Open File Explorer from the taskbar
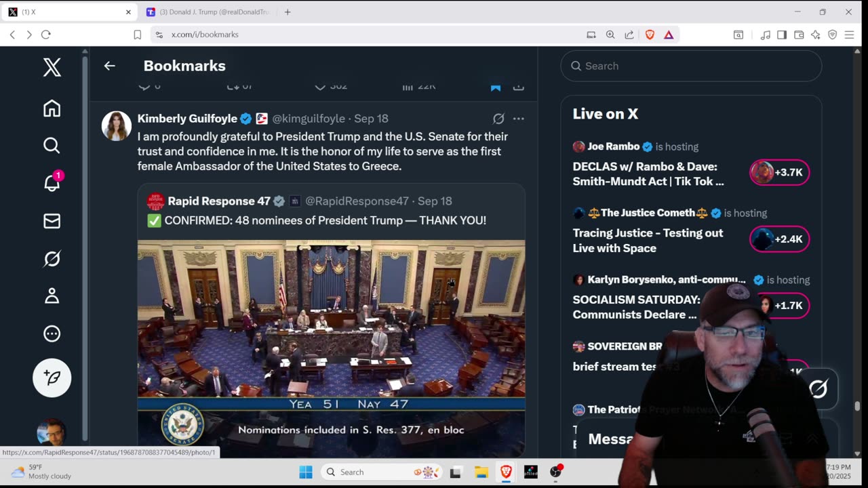The image size is (868, 488). click(481, 472)
